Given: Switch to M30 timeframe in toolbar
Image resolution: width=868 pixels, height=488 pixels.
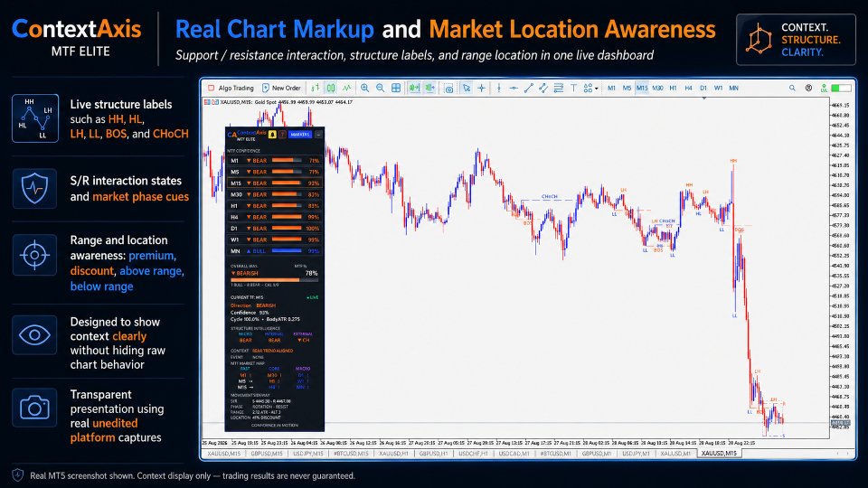Looking at the screenshot, I should (x=657, y=88).
